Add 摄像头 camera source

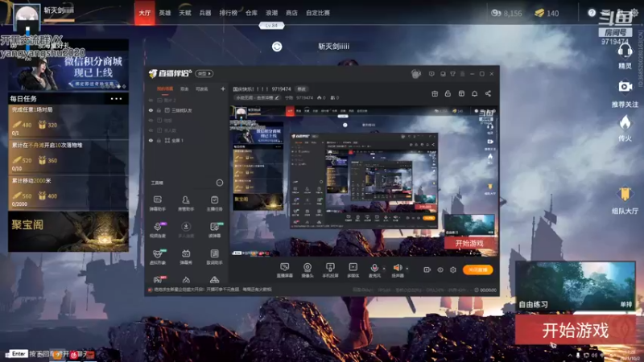308,270
